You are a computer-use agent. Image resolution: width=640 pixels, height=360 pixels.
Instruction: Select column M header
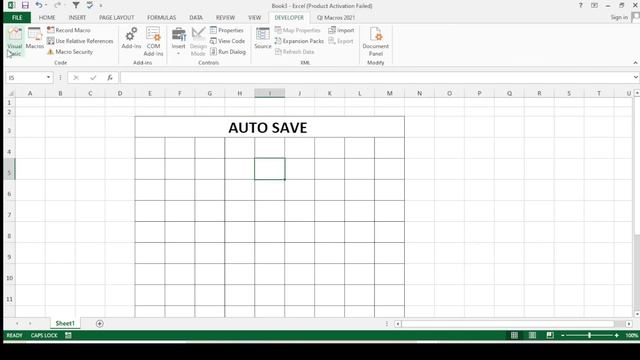point(389,93)
